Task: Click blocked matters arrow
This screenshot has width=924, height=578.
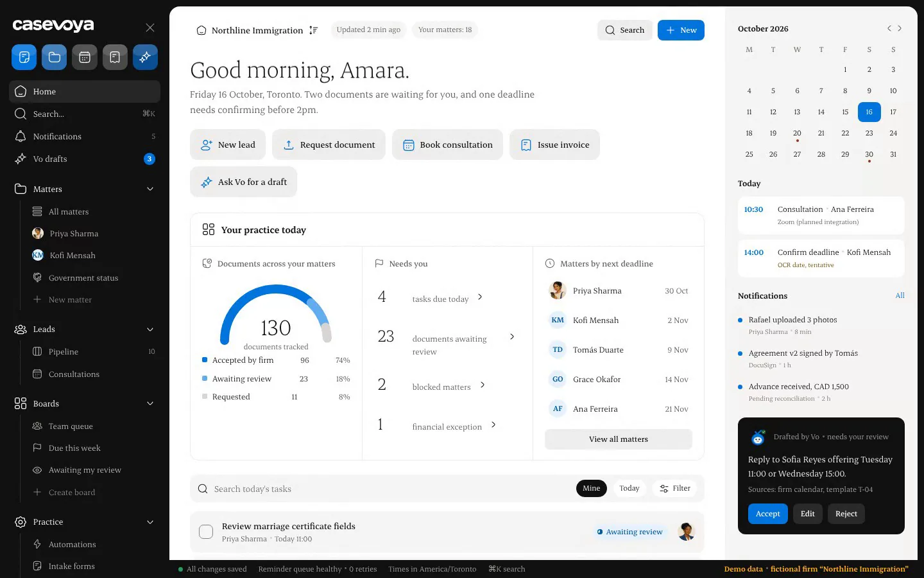Action: (x=483, y=385)
